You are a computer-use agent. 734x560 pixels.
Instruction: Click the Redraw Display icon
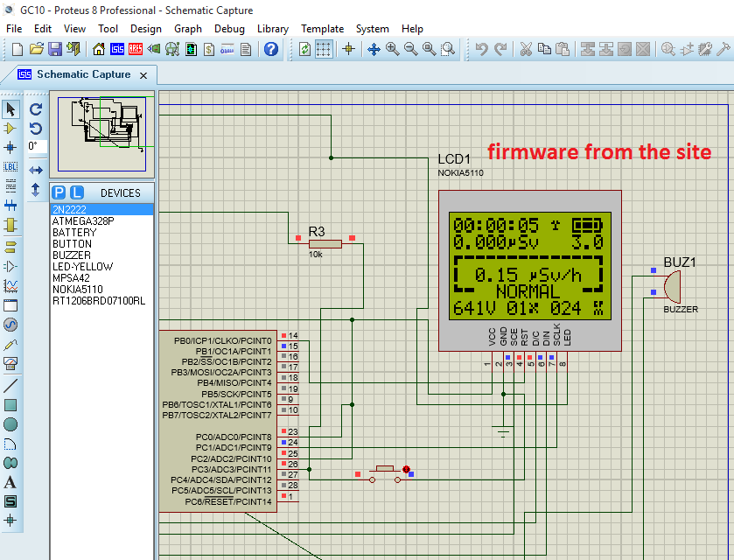tap(304, 49)
